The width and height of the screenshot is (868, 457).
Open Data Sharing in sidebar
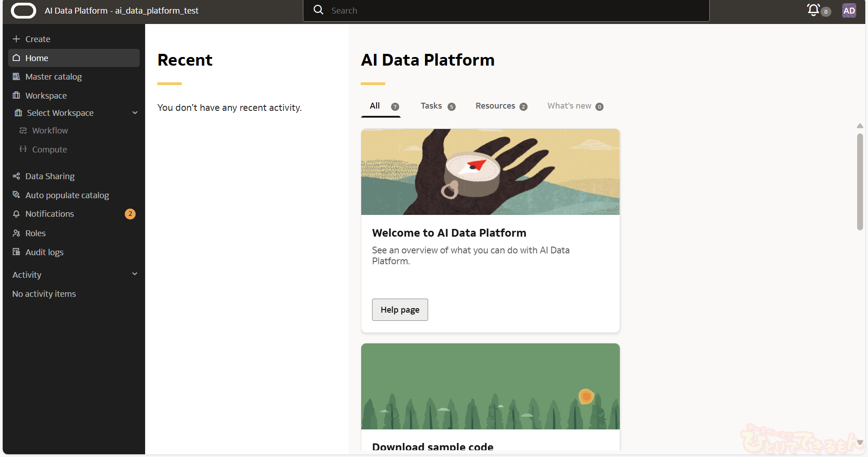tap(50, 176)
